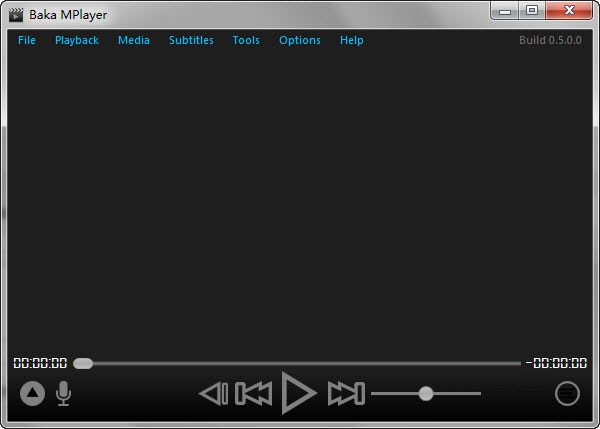Skip to the previous file
This screenshot has height=429, width=600.
(x=253, y=393)
